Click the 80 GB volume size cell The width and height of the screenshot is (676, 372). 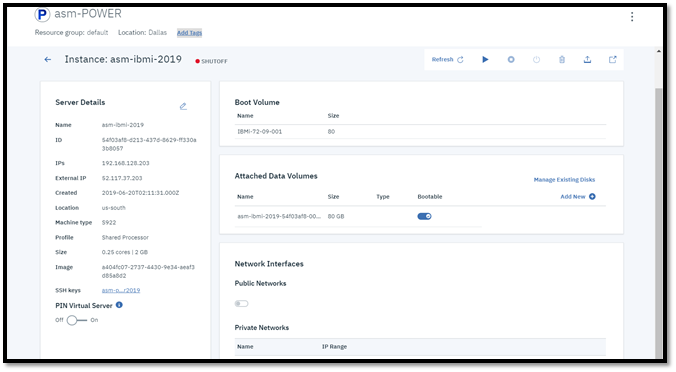[x=336, y=216]
